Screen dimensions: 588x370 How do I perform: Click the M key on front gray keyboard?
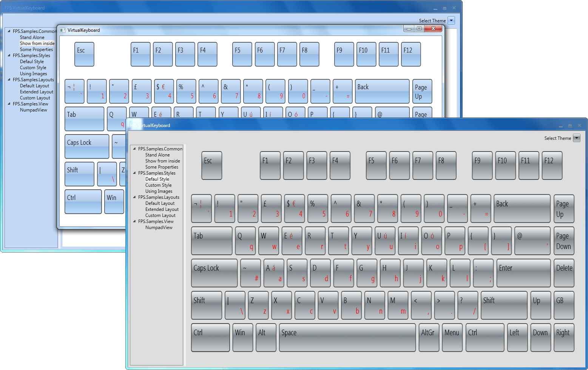398,305
